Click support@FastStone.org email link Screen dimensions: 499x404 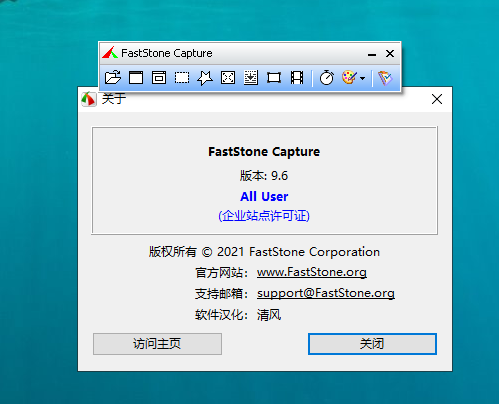click(326, 293)
